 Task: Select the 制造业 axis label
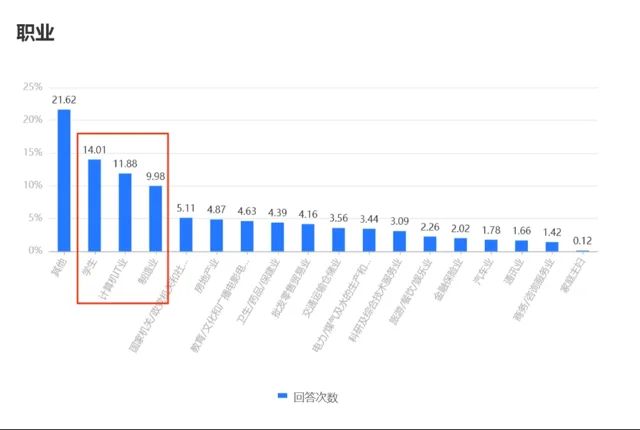pyautogui.click(x=147, y=271)
